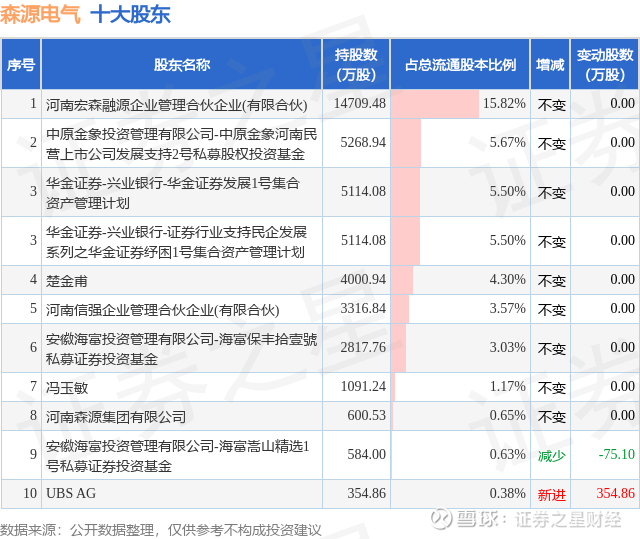Select the 变动股数(万股) column header

point(605,64)
